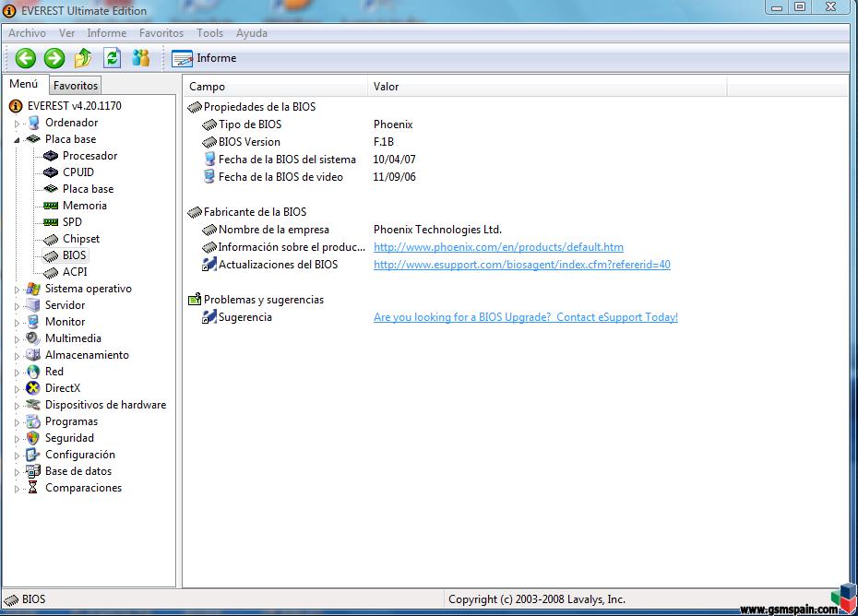
Task: Open the Favoritos menu in menu bar
Action: point(161,33)
